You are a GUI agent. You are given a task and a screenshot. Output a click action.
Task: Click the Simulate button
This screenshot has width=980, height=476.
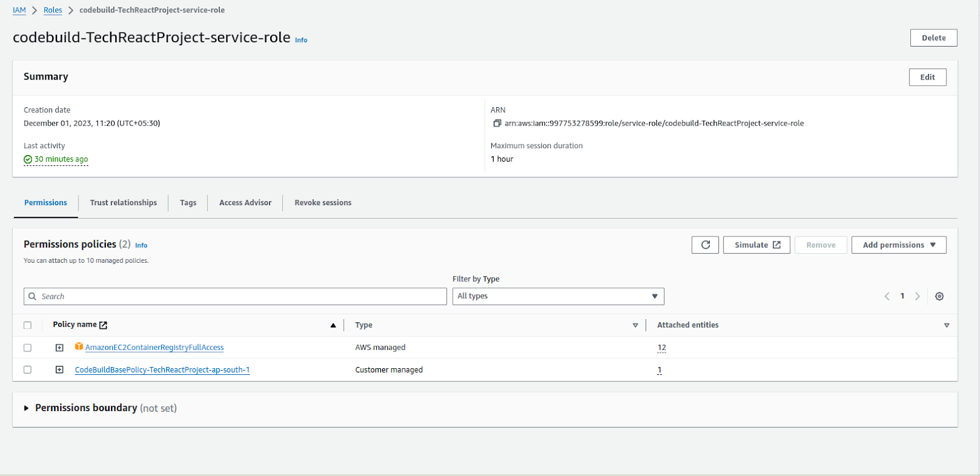point(757,245)
